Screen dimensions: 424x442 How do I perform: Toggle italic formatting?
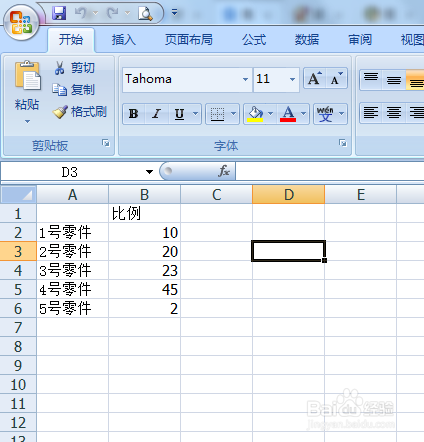pos(156,114)
